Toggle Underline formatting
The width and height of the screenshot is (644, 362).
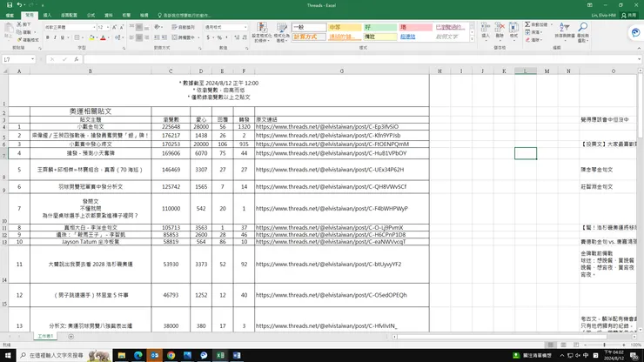pyautogui.click(x=63, y=37)
